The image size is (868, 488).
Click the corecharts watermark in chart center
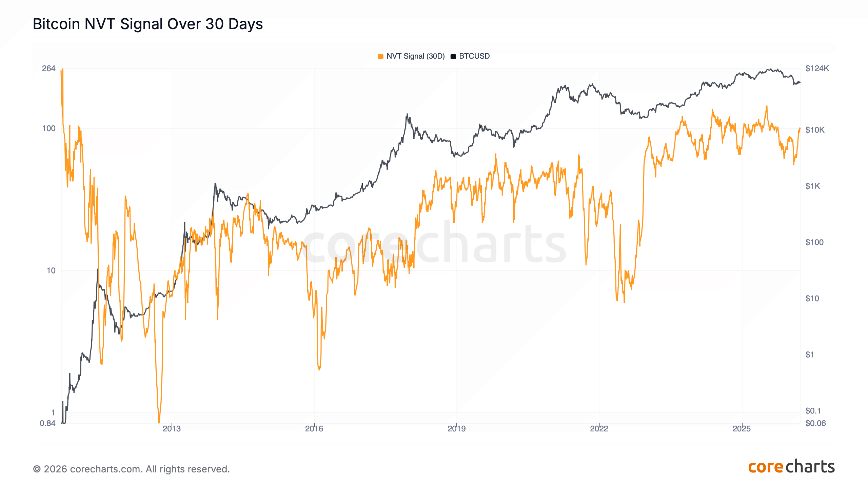(434, 245)
